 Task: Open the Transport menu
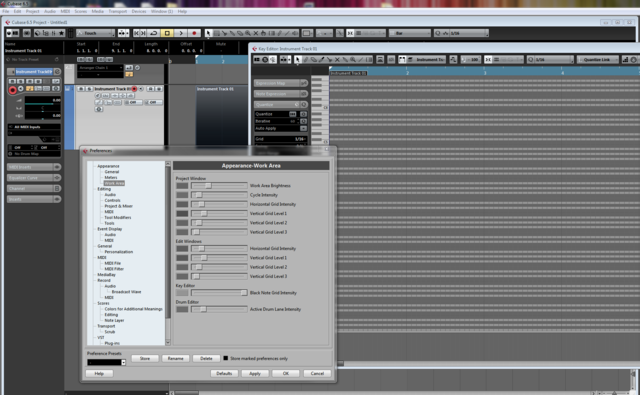coord(118,11)
